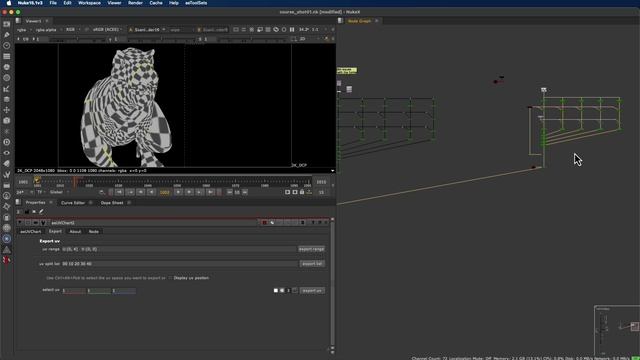Click the lock icon beside playback range
Image resolution: width=640 pixels, height=360 pixels.
tap(302, 192)
